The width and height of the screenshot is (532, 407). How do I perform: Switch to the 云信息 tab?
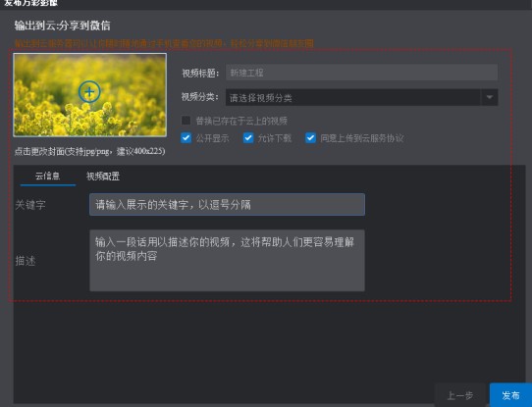[48, 176]
